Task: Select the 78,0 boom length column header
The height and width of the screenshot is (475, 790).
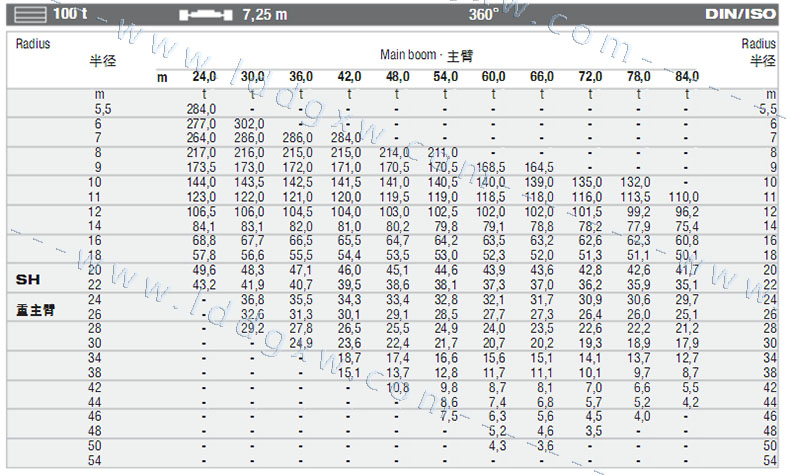Action: click(638, 77)
